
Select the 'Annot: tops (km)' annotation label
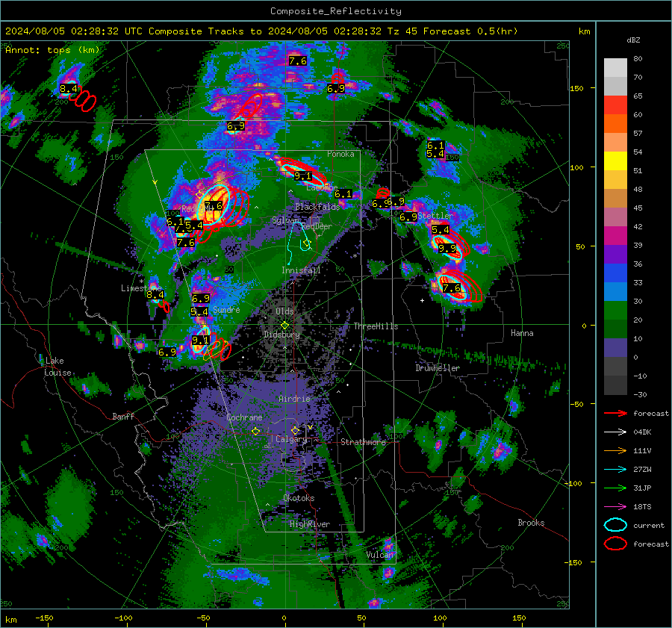pyautogui.click(x=52, y=50)
